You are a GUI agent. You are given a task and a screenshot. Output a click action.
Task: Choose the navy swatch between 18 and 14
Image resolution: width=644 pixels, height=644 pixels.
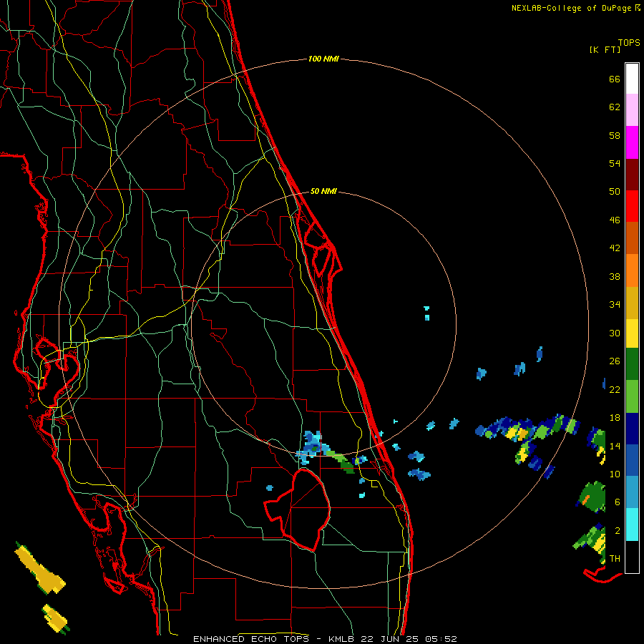click(632, 429)
